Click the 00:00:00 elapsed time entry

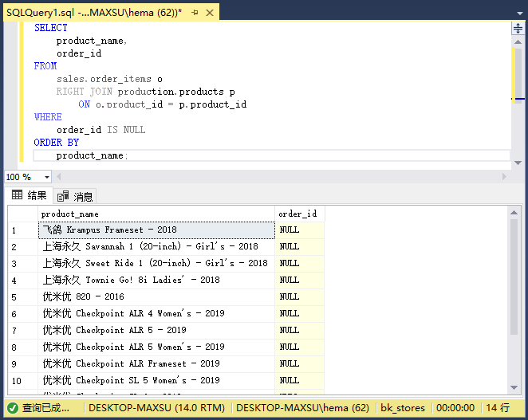point(455,408)
